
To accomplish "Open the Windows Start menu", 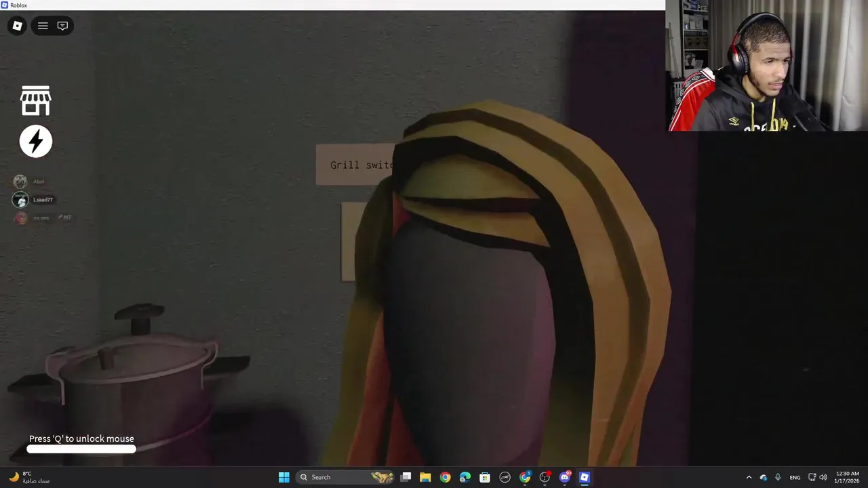I will point(284,477).
